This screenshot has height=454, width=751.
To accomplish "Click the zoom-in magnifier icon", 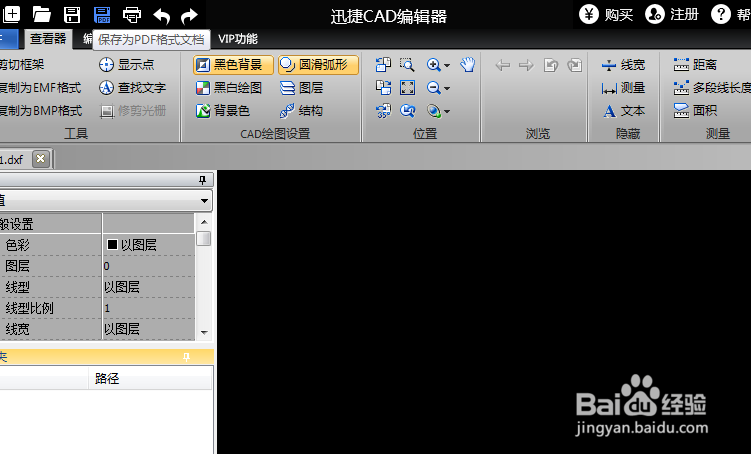I will click(433, 65).
